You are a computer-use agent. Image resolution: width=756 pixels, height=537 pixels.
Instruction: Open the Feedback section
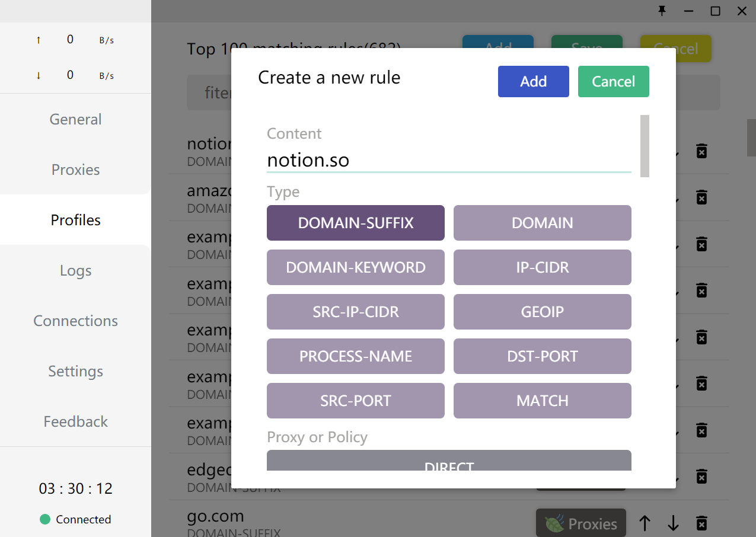(x=75, y=421)
